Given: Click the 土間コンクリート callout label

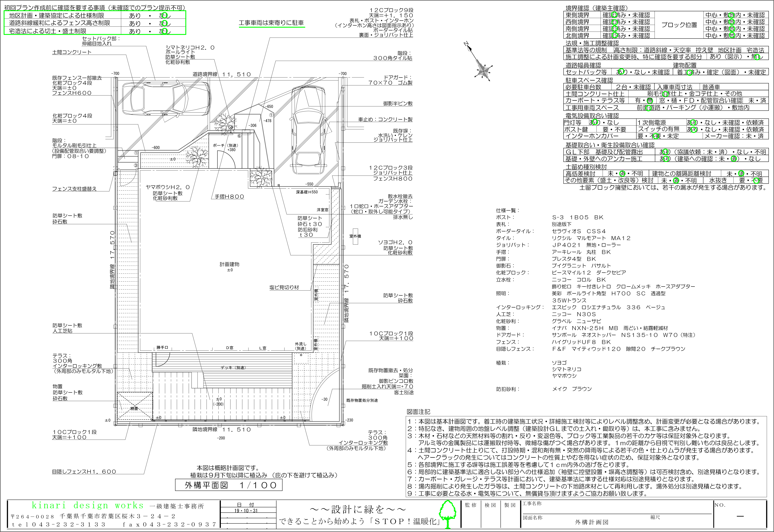Looking at the screenshot, I should 72,52.
